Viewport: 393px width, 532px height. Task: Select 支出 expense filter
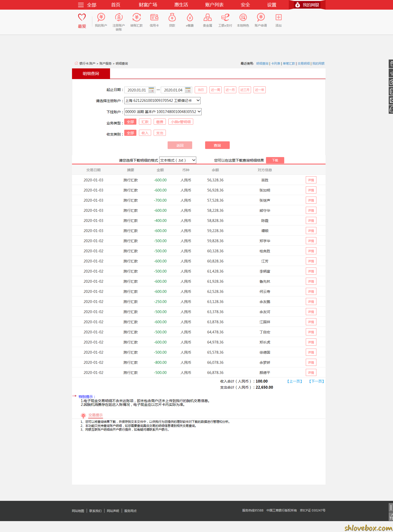point(160,133)
